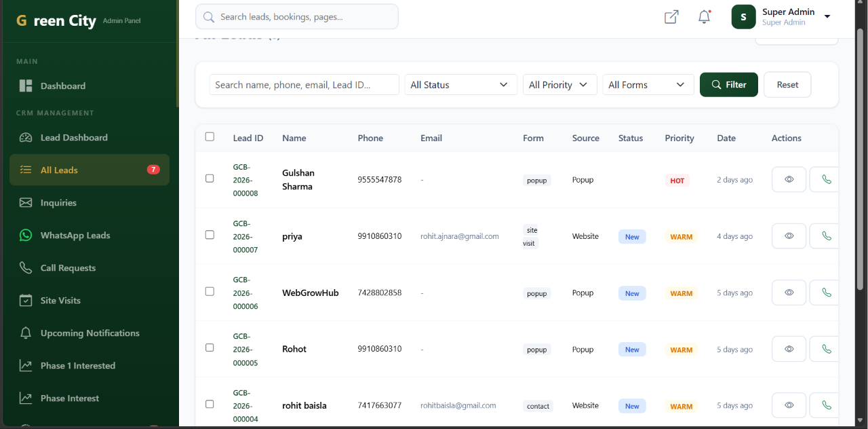
Task: Click the Inquiries envelope icon
Action: click(26, 202)
